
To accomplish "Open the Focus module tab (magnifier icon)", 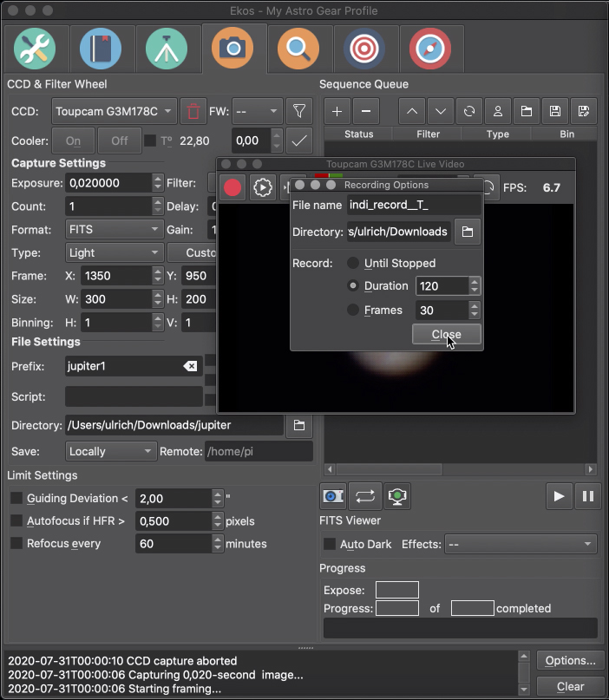I will tap(298, 49).
